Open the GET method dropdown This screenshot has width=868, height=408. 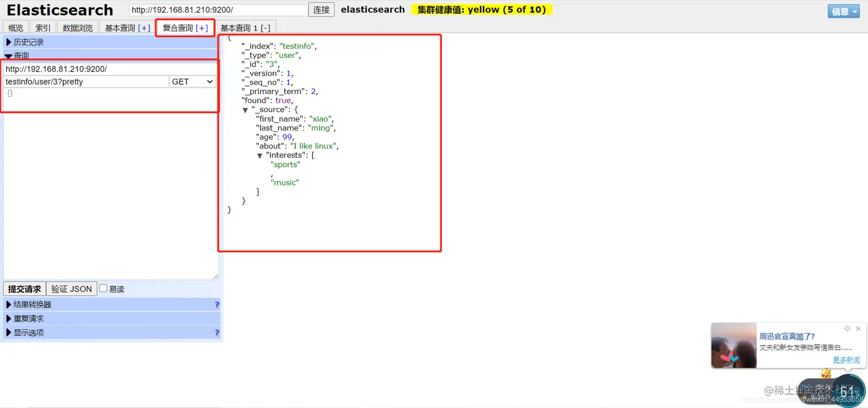[192, 81]
